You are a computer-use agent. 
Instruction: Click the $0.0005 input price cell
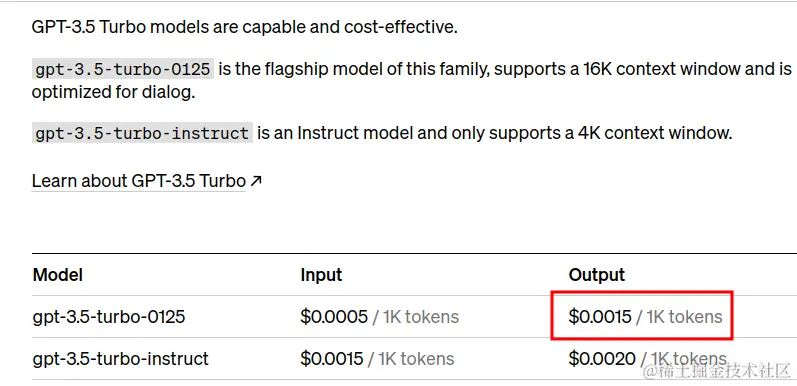coord(334,317)
